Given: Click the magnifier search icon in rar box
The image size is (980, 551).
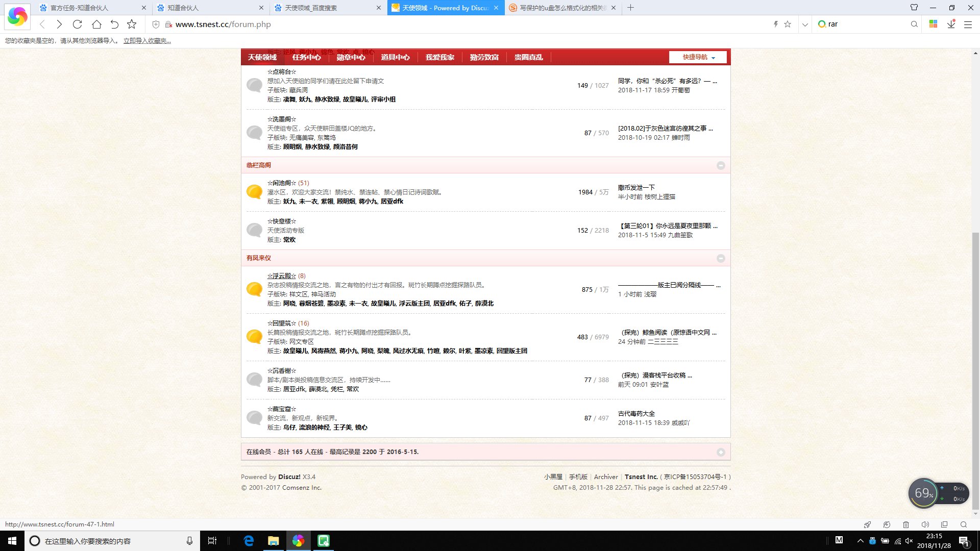Looking at the screenshot, I should point(914,24).
